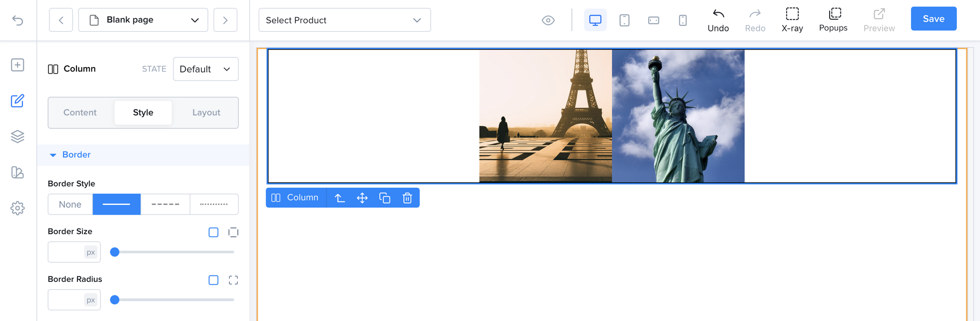Open the theme styles sidebar icon
980x321 pixels.
coord(18,172)
